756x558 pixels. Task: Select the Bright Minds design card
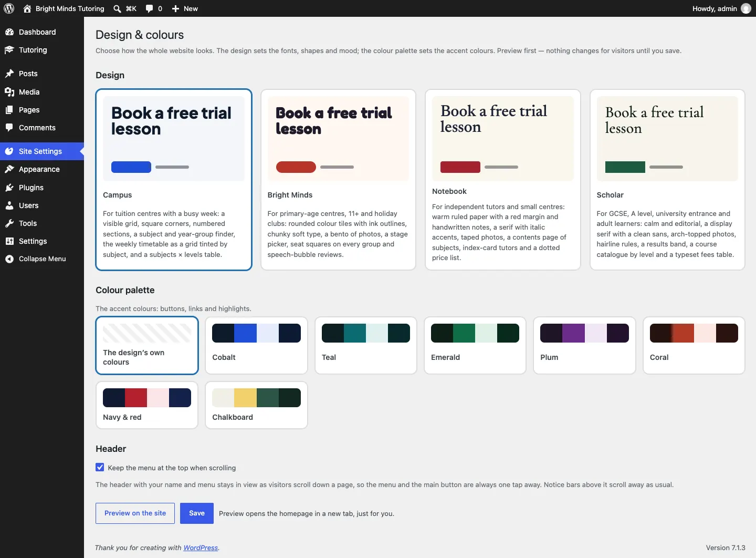click(x=338, y=180)
